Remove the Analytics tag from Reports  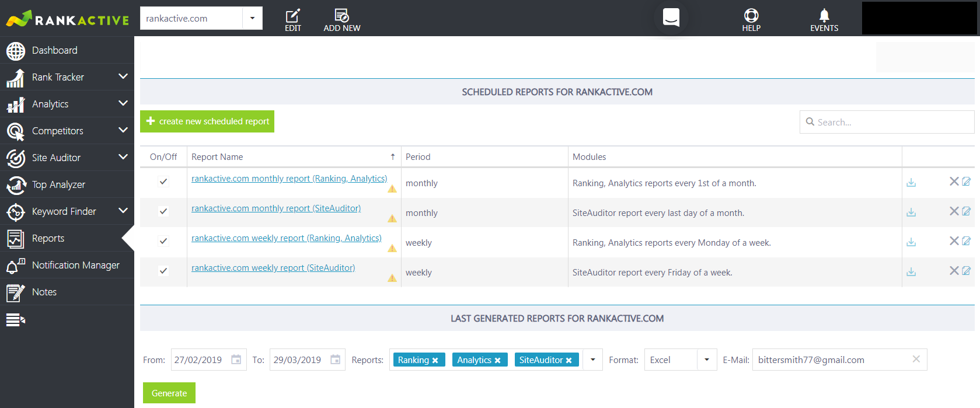click(x=497, y=361)
